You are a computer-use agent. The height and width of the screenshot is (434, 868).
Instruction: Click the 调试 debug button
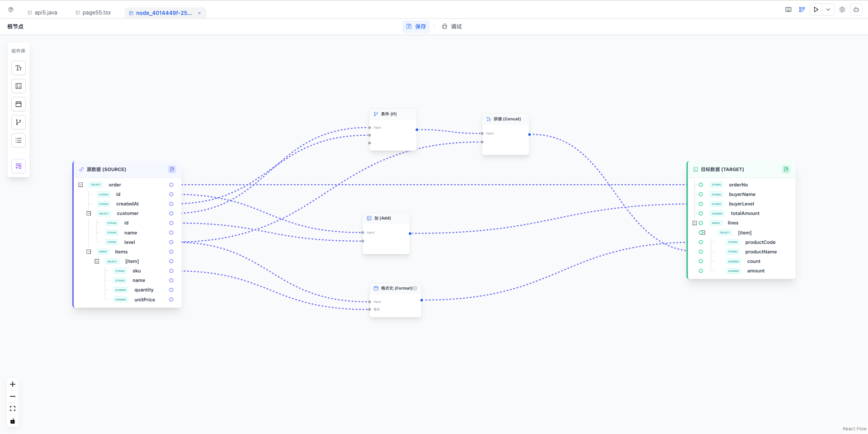452,27
